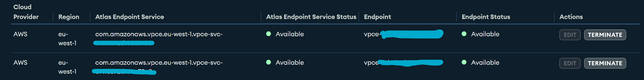Terminate the second AWS private endpoint

[605, 63]
